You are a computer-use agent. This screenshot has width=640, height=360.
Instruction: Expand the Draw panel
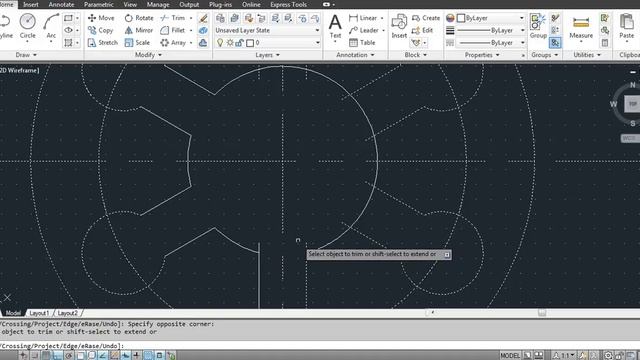point(26,55)
